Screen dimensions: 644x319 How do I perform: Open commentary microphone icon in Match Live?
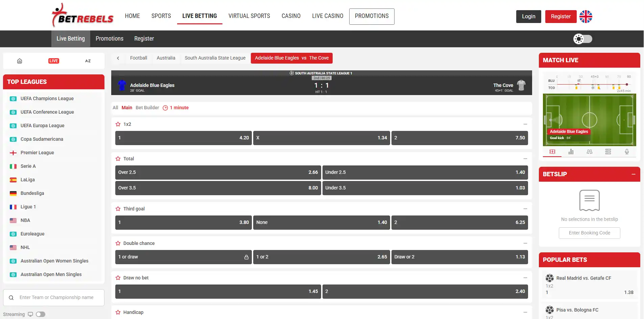coord(627,152)
